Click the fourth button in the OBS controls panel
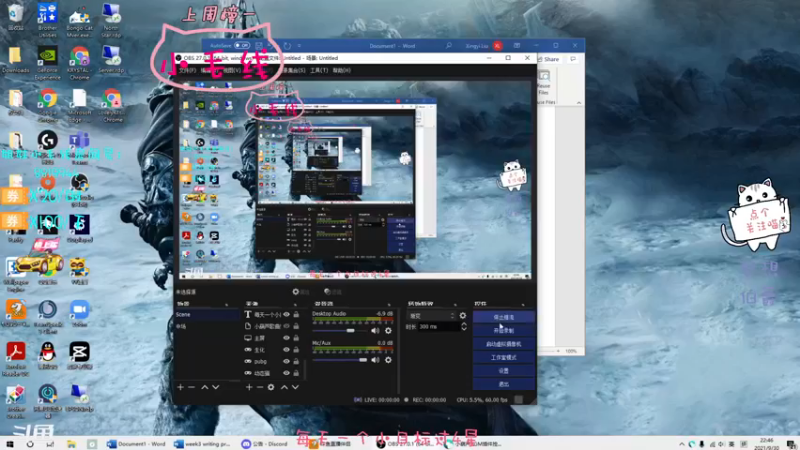The width and height of the screenshot is (800, 450). coord(504,357)
